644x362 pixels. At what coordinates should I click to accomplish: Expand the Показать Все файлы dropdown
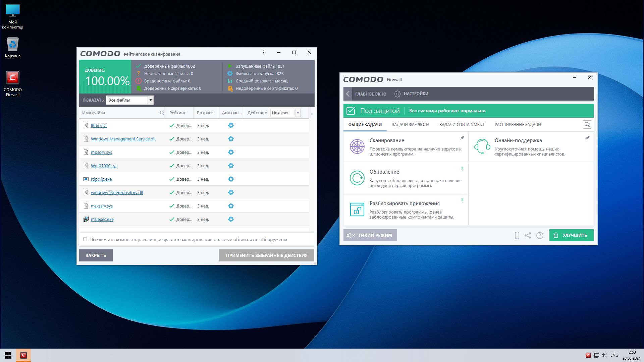point(151,100)
